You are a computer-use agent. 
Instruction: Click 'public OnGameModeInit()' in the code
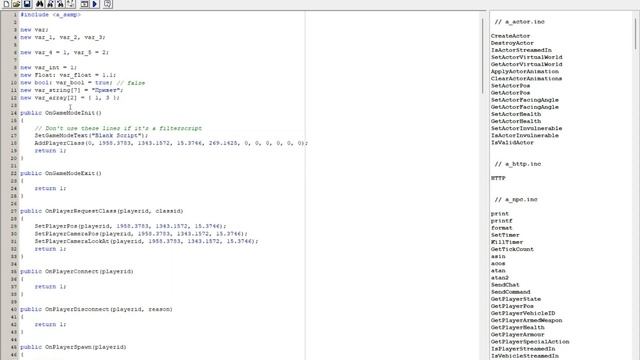point(61,113)
